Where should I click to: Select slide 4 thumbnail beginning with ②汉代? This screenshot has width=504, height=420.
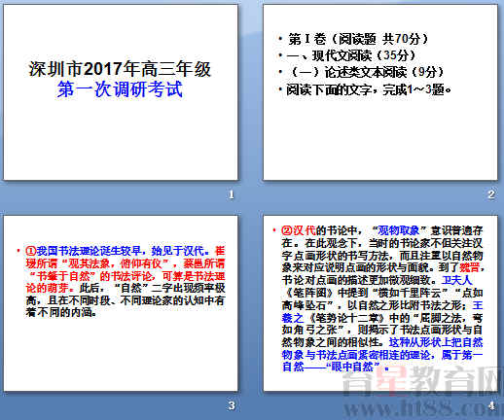(x=380, y=303)
